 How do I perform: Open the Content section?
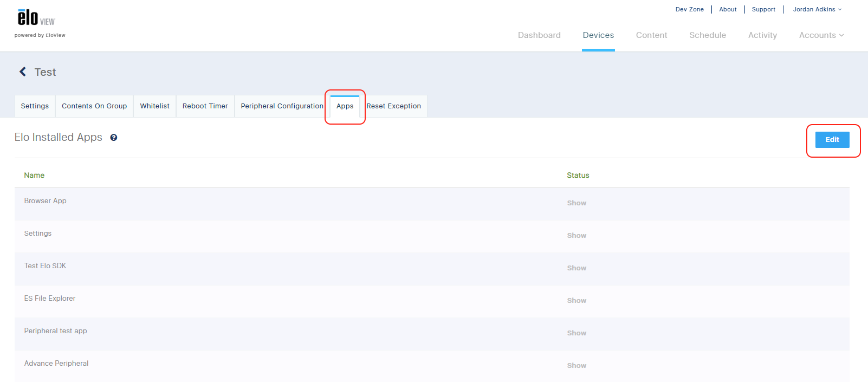651,35
